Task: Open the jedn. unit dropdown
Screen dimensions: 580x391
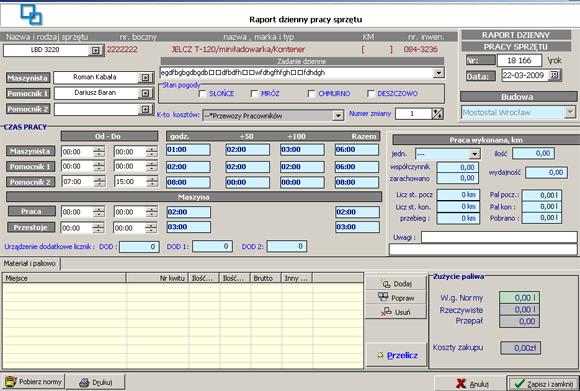Action: (x=474, y=154)
